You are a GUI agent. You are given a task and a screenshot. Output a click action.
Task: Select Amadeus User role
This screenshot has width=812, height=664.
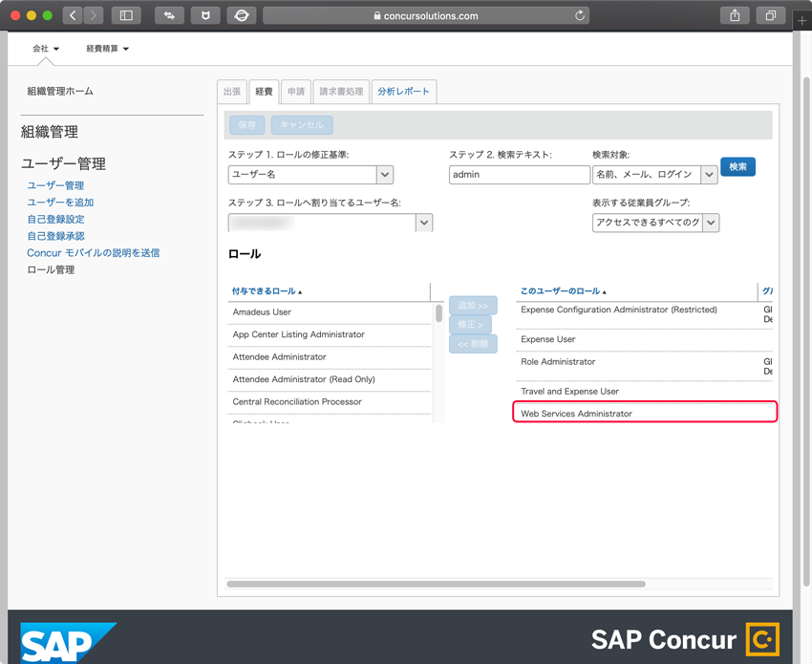330,312
